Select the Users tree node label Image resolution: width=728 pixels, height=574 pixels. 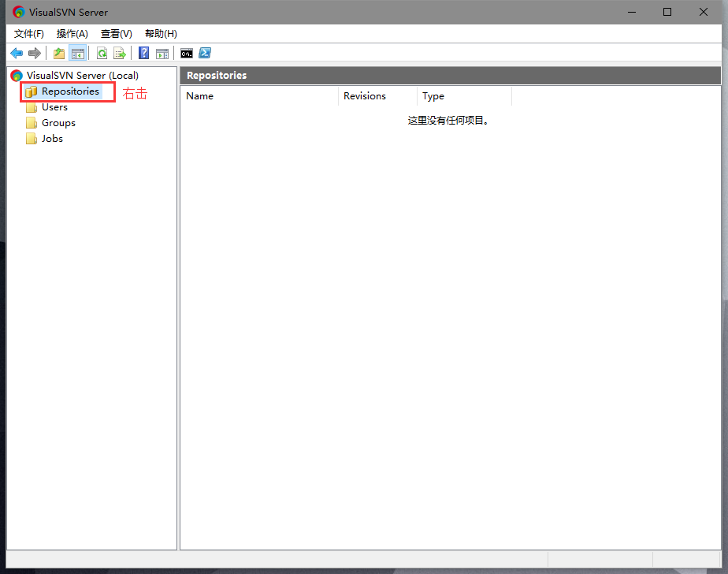pyautogui.click(x=55, y=107)
